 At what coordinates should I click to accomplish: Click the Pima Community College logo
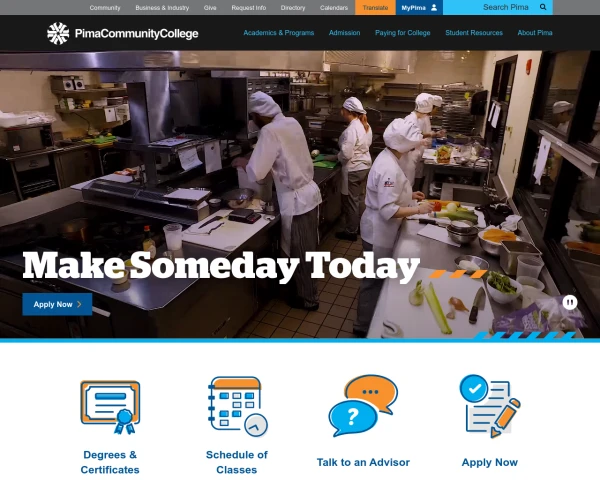point(122,33)
